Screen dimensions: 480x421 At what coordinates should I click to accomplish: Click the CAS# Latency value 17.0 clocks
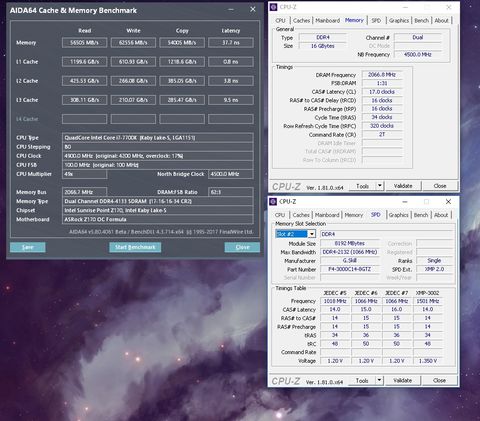[x=382, y=92]
